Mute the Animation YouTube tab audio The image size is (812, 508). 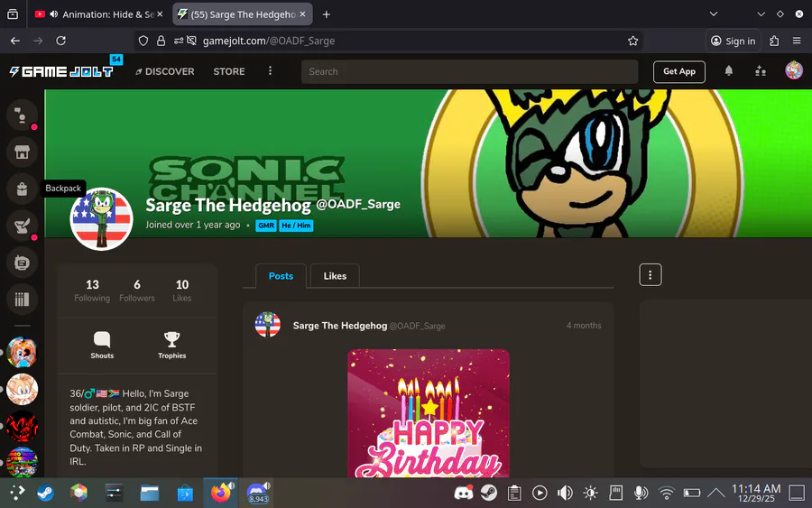coord(54,14)
